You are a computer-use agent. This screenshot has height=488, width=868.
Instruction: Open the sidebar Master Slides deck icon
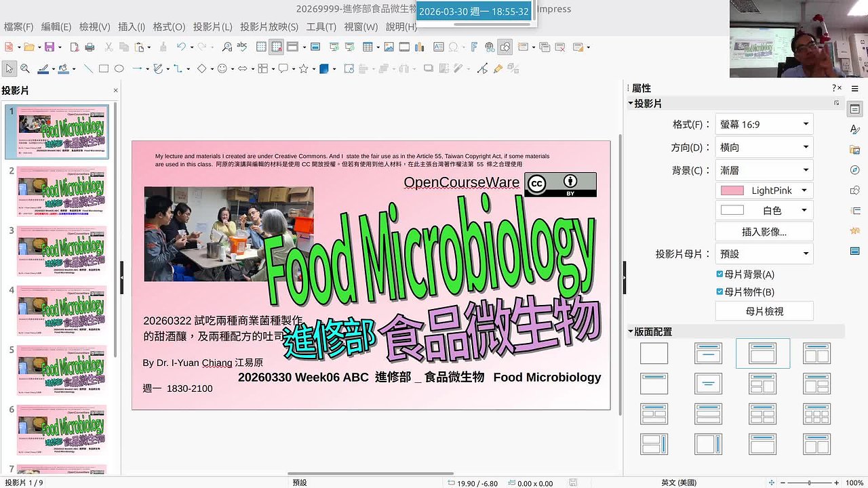click(855, 251)
